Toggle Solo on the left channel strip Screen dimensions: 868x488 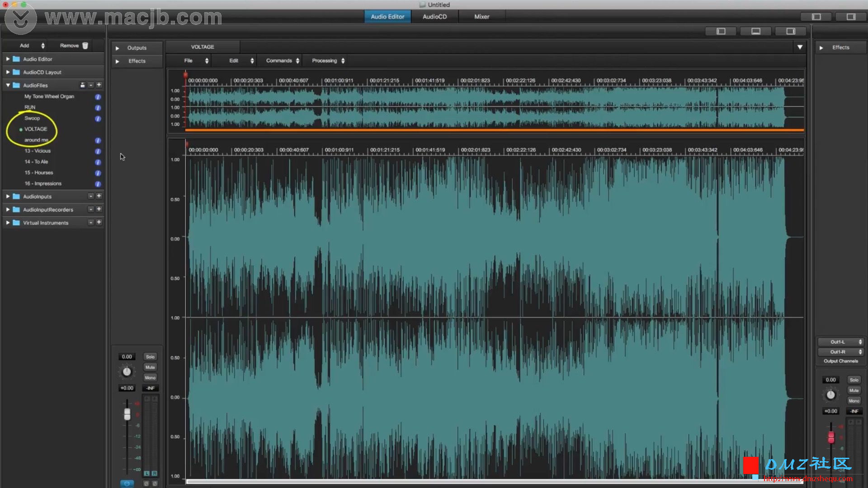click(150, 357)
